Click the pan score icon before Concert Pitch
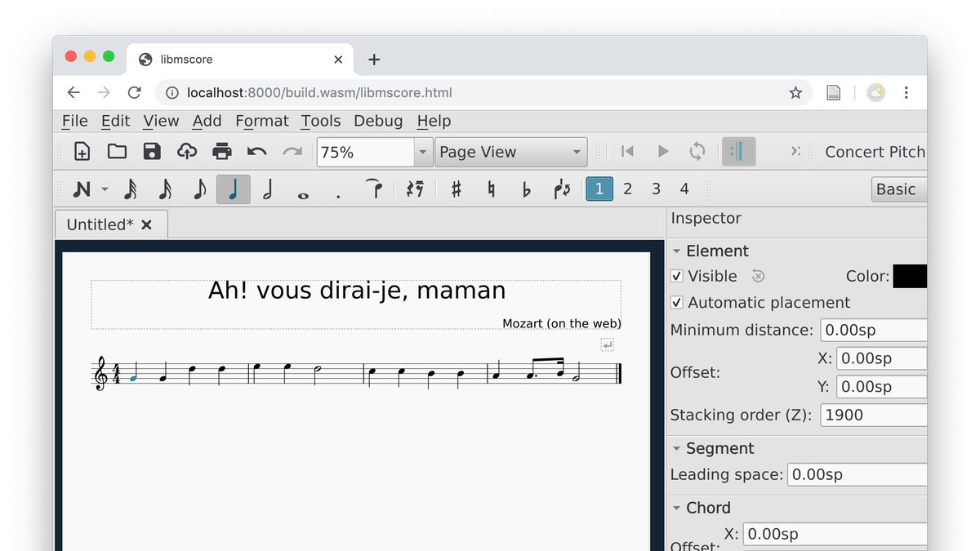980x551 pixels. [x=795, y=152]
